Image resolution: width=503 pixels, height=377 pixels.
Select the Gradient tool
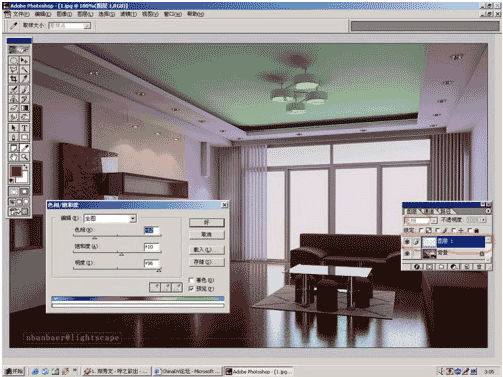coord(24,108)
